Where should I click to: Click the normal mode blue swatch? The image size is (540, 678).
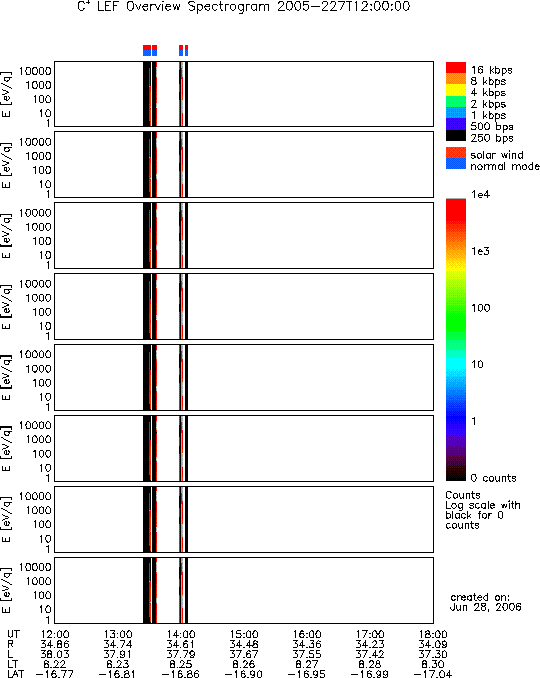coord(456,163)
